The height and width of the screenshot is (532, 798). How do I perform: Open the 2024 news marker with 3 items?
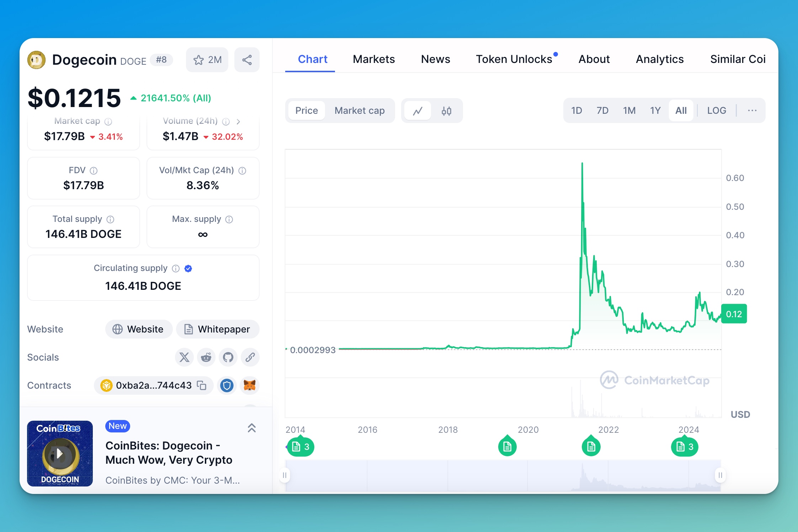point(685,447)
